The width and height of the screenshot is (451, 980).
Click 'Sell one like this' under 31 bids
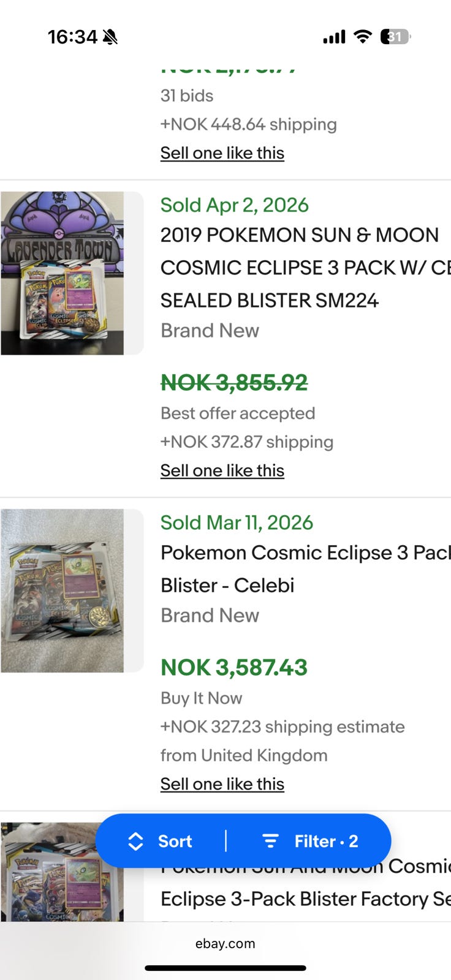(222, 153)
